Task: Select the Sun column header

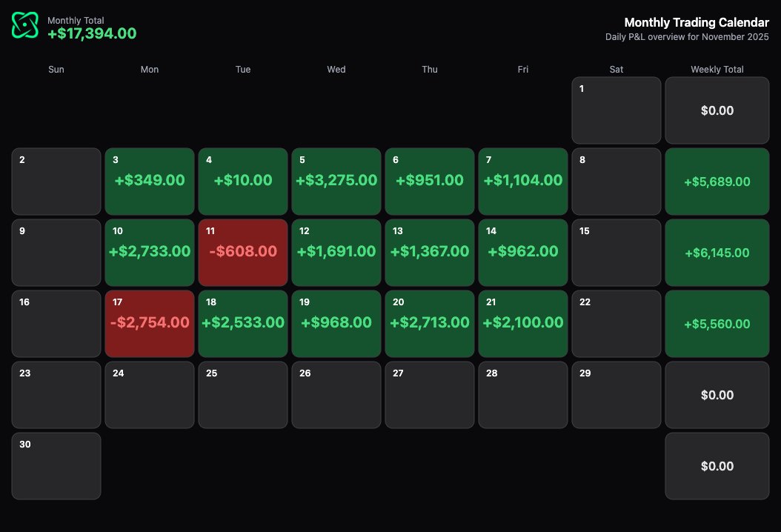Action: (56, 69)
